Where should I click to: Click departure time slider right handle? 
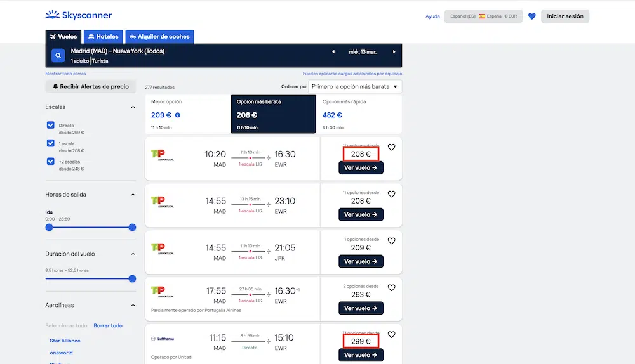click(x=132, y=227)
